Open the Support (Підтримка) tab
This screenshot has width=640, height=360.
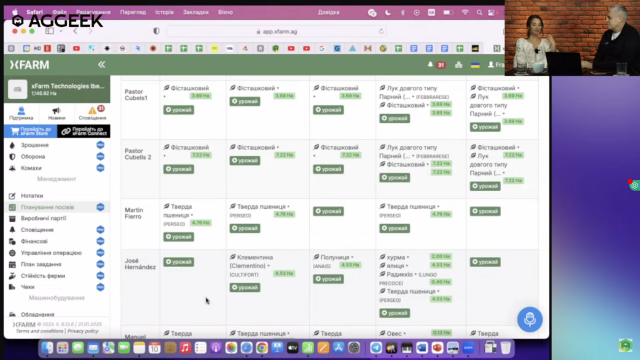[21, 113]
